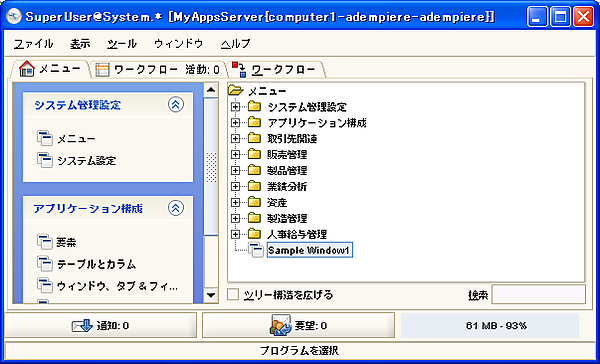Click the ウィンドウ、タブ＆フィ... window icon

point(44,285)
